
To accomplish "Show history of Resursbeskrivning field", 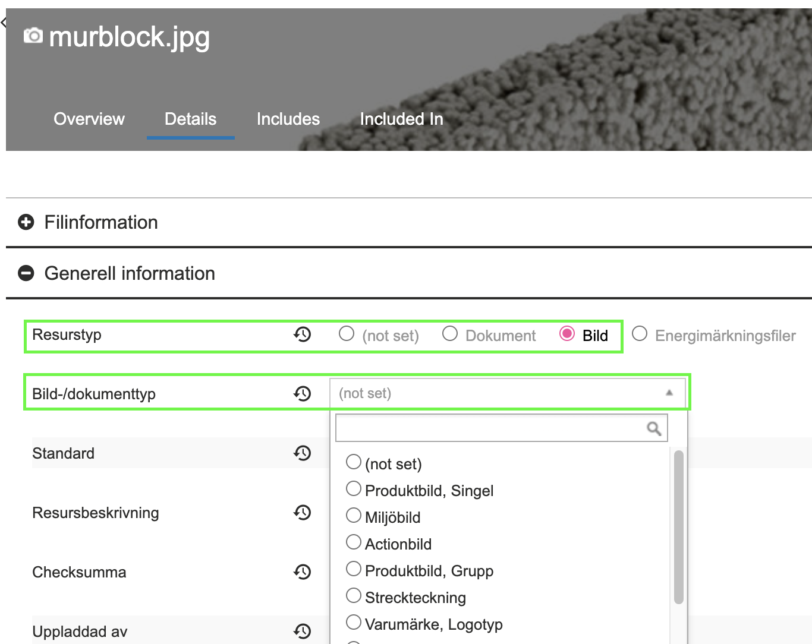I will [x=302, y=512].
